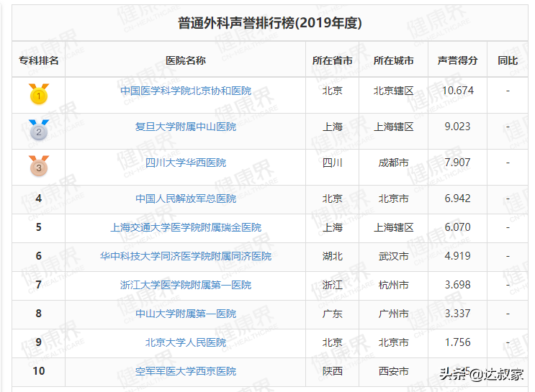This screenshot has width=535, height=392.
Task: Select score value 7.907
Action: click(x=457, y=163)
